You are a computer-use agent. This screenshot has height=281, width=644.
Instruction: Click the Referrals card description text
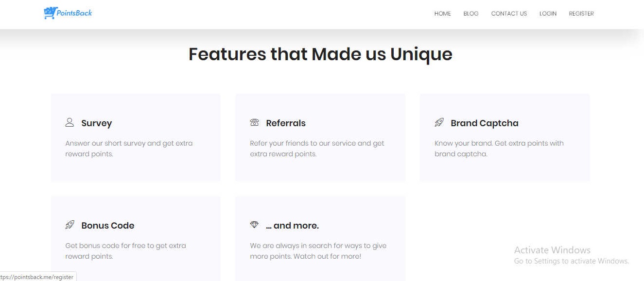pyautogui.click(x=317, y=149)
